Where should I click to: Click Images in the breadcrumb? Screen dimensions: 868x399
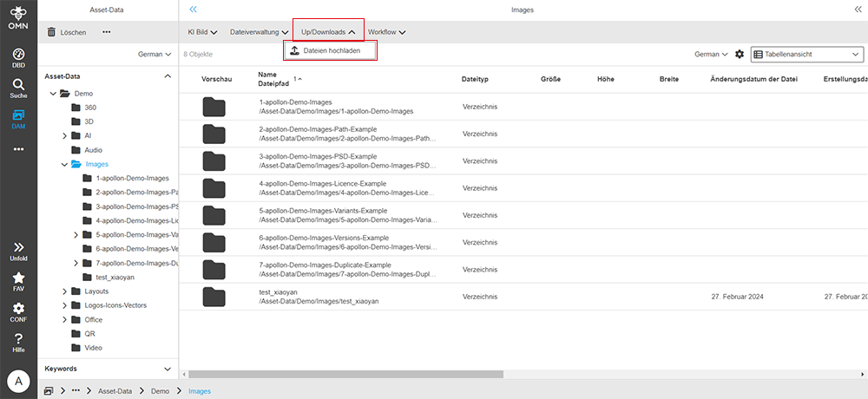click(x=200, y=390)
